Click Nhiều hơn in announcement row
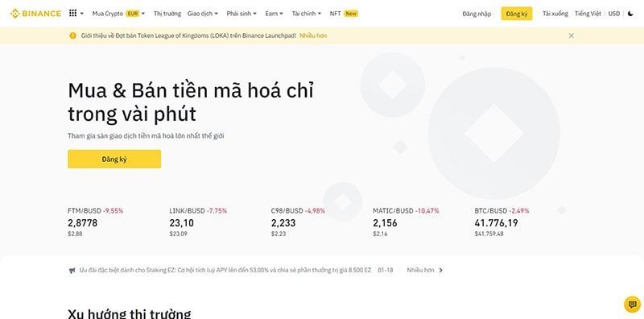 tap(420, 270)
